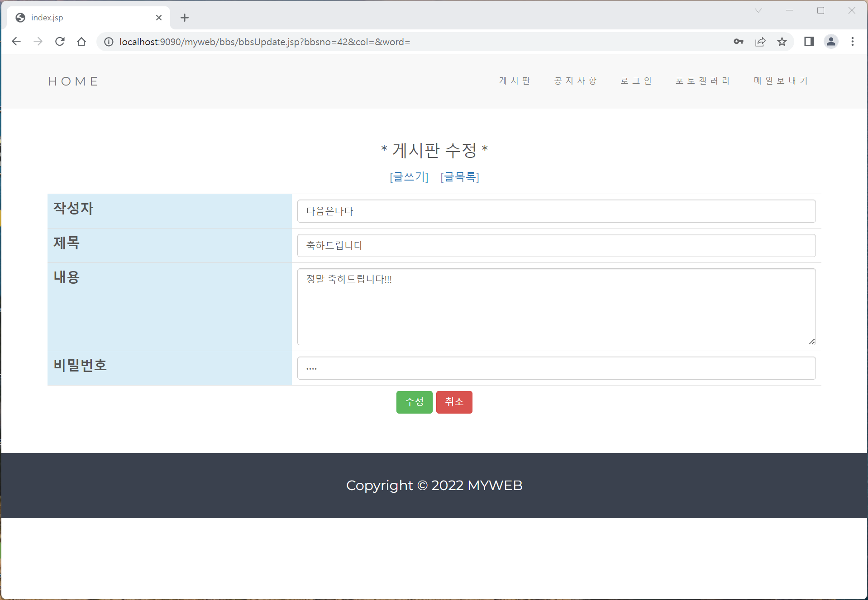Submit changes with the green 수정 button
The image size is (868, 600).
coord(414,402)
